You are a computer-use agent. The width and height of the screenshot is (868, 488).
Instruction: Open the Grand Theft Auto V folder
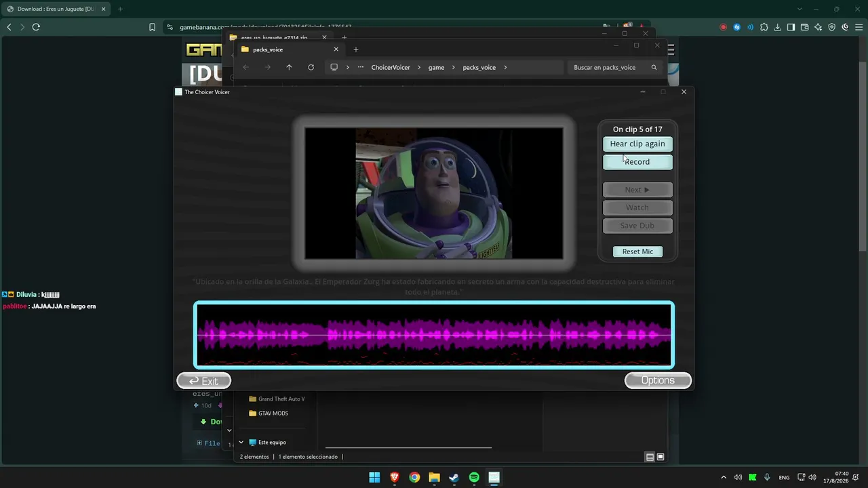point(277,399)
